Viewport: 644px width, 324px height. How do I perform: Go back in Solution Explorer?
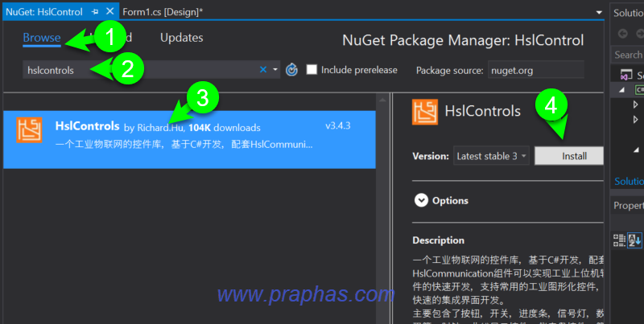(x=622, y=34)
